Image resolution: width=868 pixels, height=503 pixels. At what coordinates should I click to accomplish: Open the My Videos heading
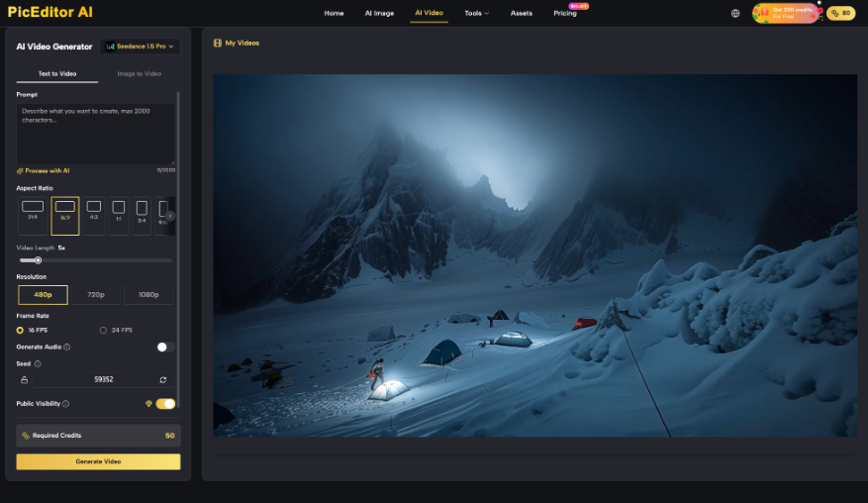[x=241, y=44]
